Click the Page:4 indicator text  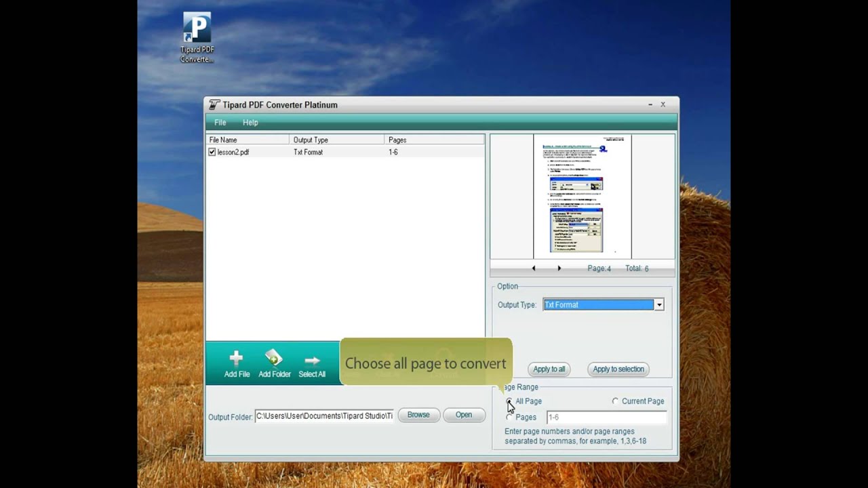599,268
